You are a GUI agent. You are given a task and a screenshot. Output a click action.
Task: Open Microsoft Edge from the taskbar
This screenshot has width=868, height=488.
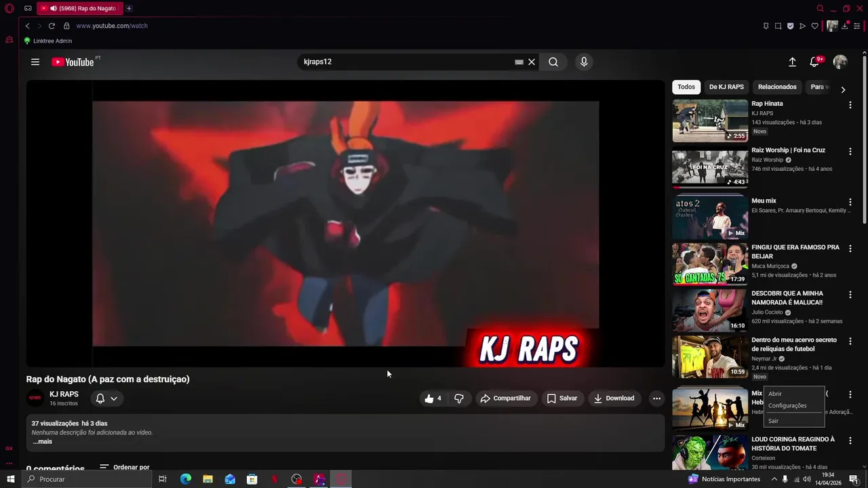pyautogui.click(x=186, y=479)
